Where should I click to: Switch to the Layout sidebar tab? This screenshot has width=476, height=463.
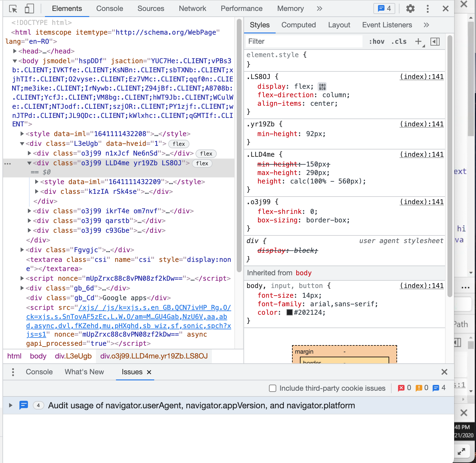(x=339, y=25)
